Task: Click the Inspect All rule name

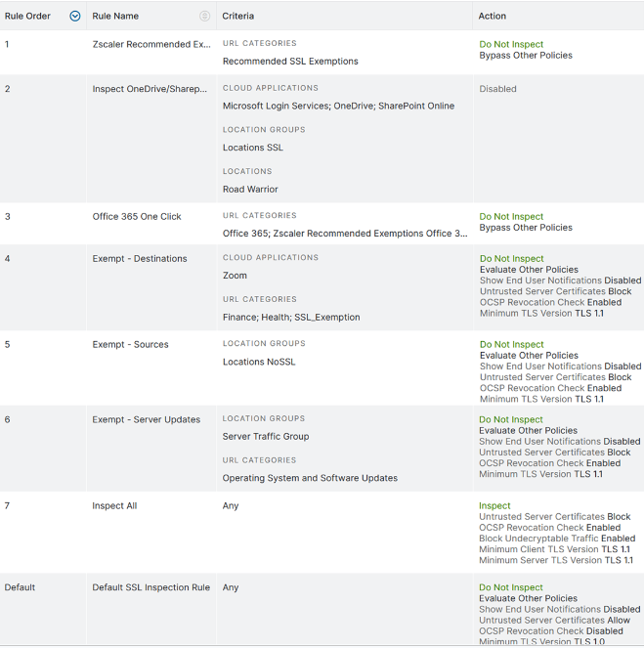Action: 114,506
